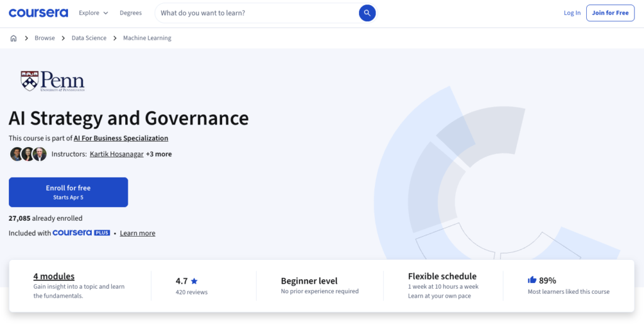Open the Degrees menu item
The image size is (644, 324).
131,13
